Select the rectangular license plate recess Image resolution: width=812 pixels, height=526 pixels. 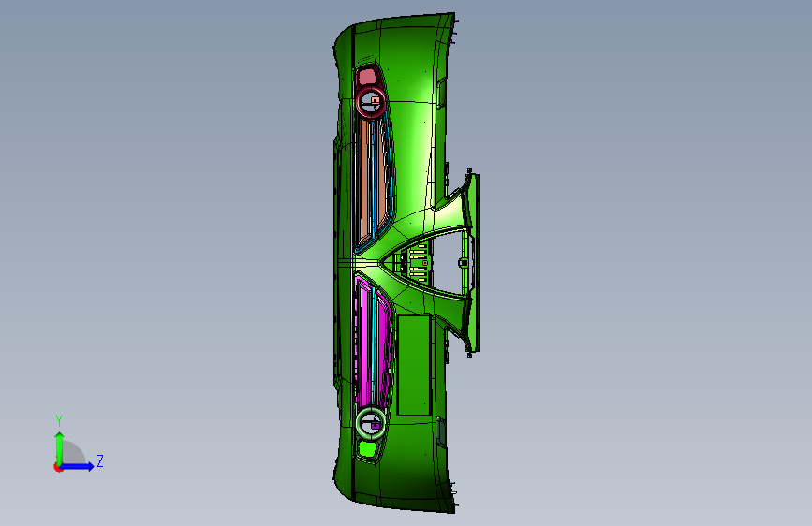pos(414,365)
